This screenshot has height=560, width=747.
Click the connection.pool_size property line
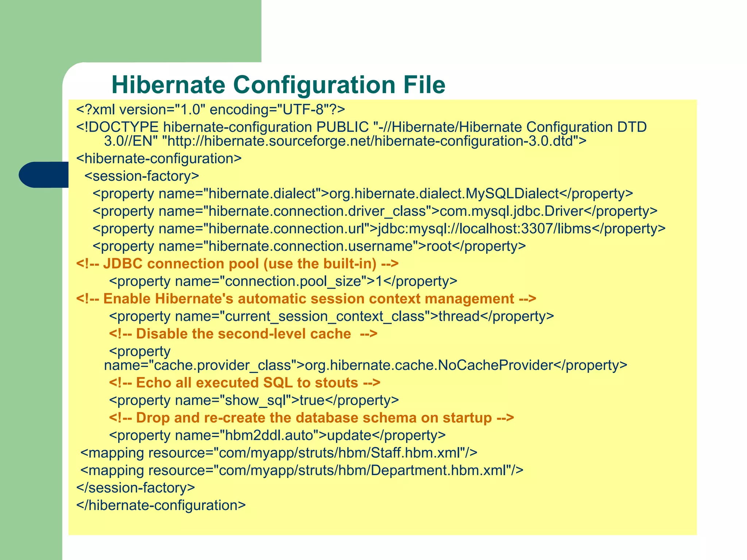point(283,281)
